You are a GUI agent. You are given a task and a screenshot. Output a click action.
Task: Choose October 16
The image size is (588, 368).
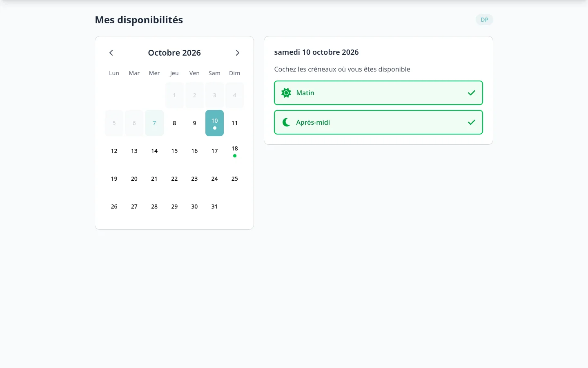pyautogui.click(x=194, y=151)
